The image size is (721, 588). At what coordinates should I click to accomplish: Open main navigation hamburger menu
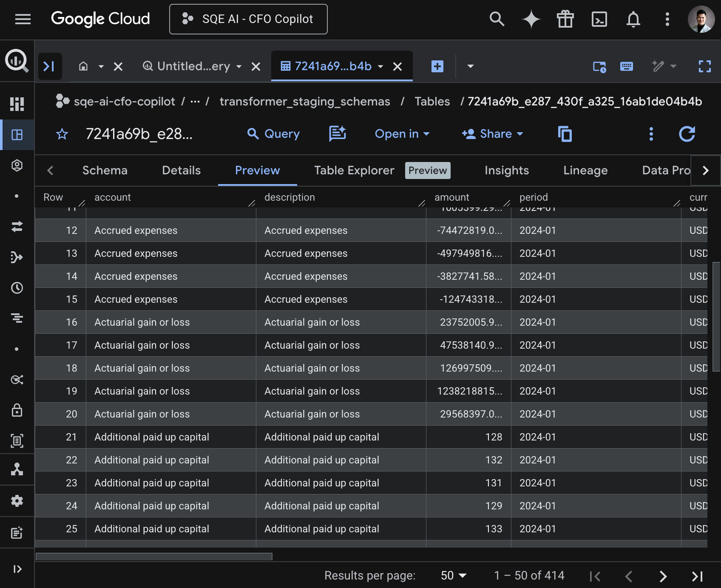[x=23, y=19]
